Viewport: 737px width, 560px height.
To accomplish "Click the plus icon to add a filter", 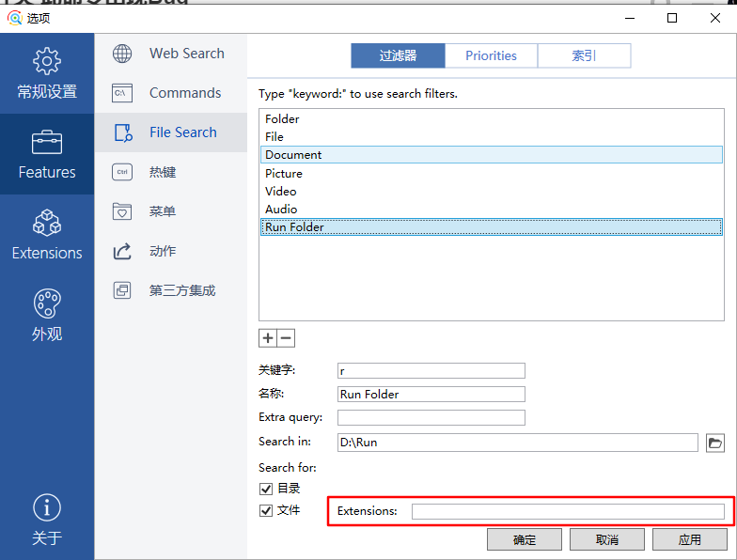I will (x=268, y=338).
